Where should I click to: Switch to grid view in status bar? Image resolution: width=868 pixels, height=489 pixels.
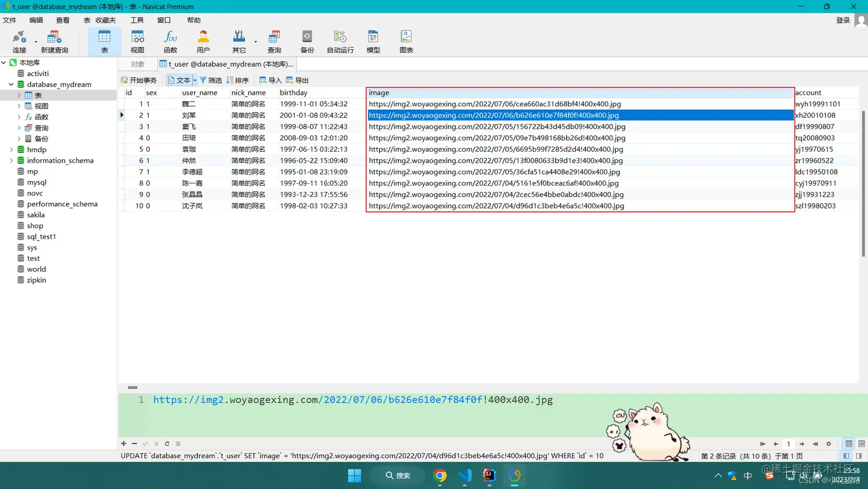click(848, 444)
